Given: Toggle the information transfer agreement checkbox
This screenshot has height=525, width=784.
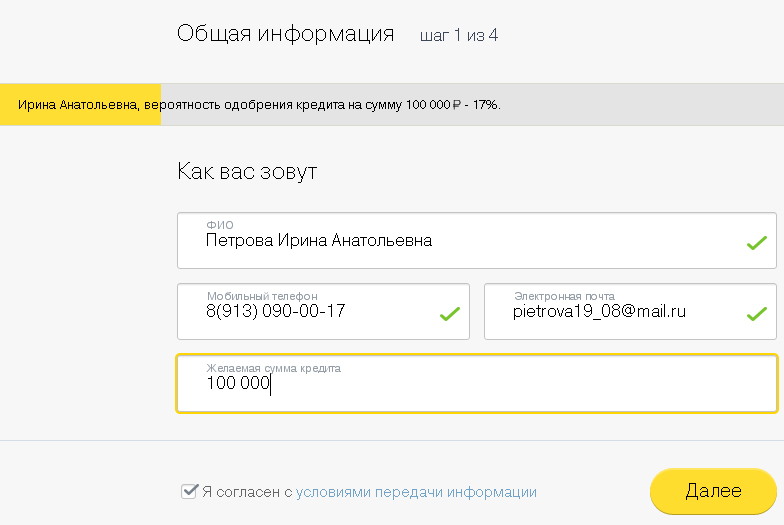Looking at the screenshot, I should pos(188,491).
